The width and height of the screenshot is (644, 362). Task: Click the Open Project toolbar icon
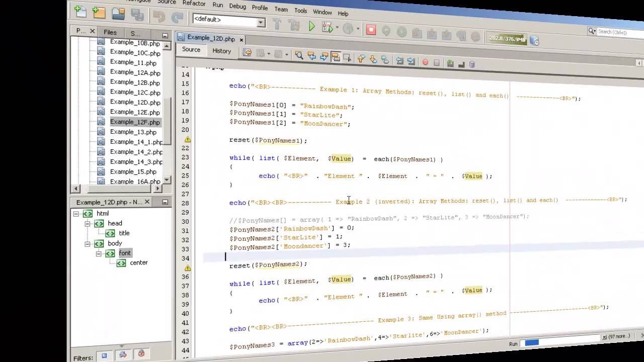coord(118,14)
